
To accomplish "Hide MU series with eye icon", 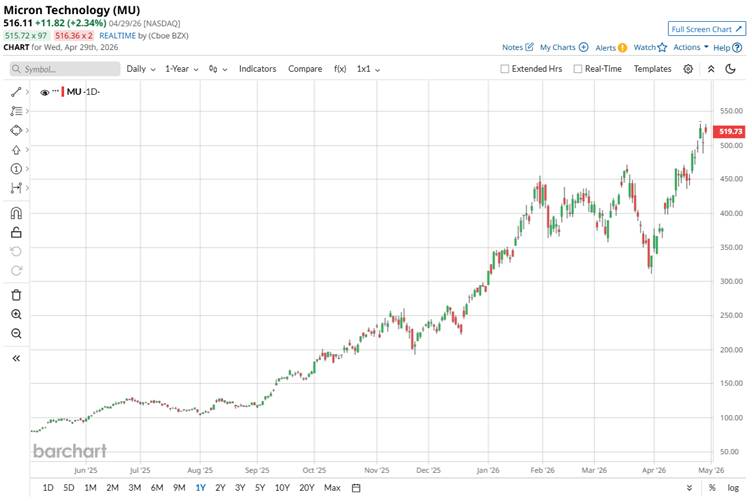I will pyautogui.click(x=45, y=92).
